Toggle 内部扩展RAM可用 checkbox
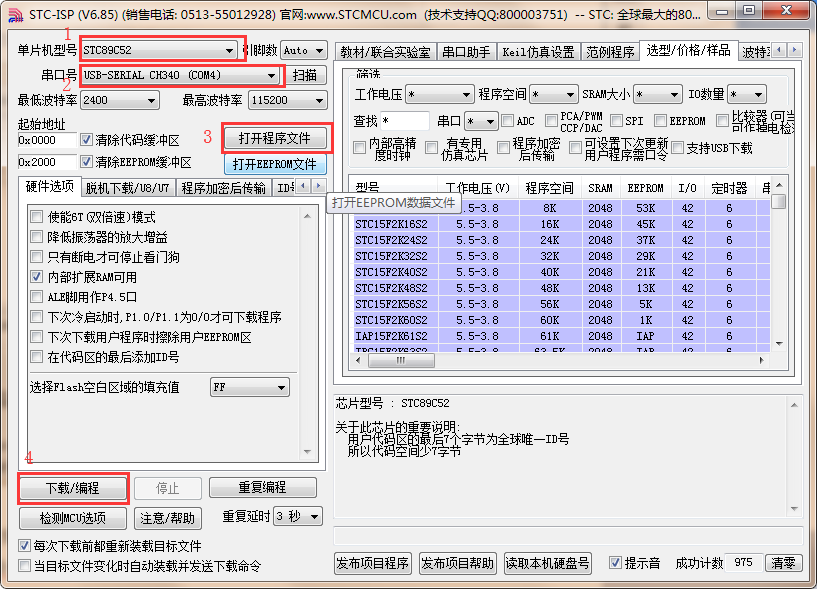 (36, 276)
